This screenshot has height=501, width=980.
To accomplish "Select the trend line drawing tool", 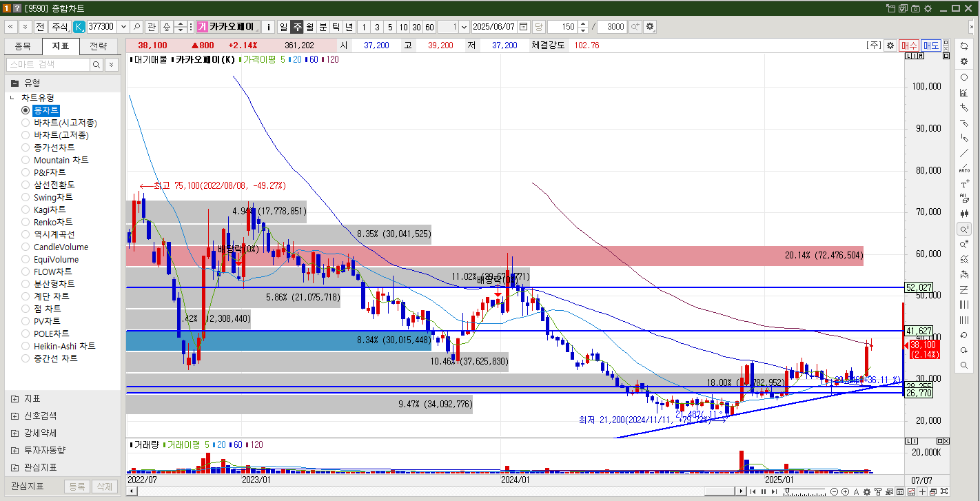I will tap(964, 153).
